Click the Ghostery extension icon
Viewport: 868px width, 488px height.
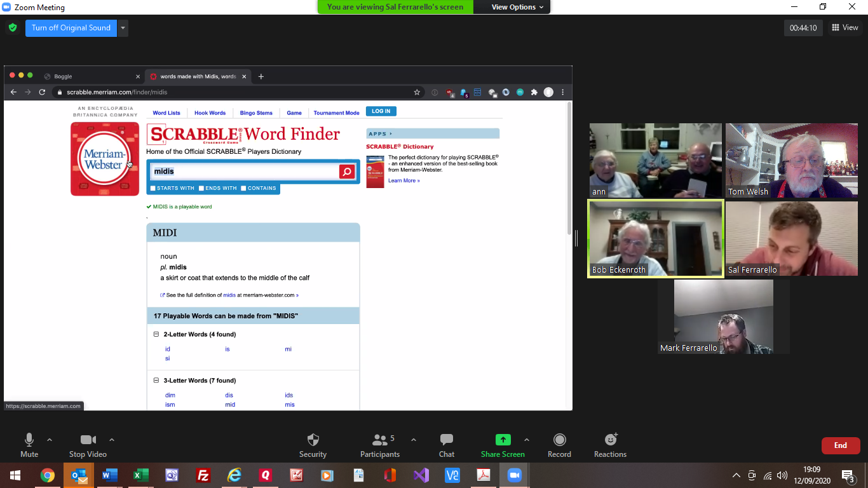pyautogui.click(x=464, y=92)
